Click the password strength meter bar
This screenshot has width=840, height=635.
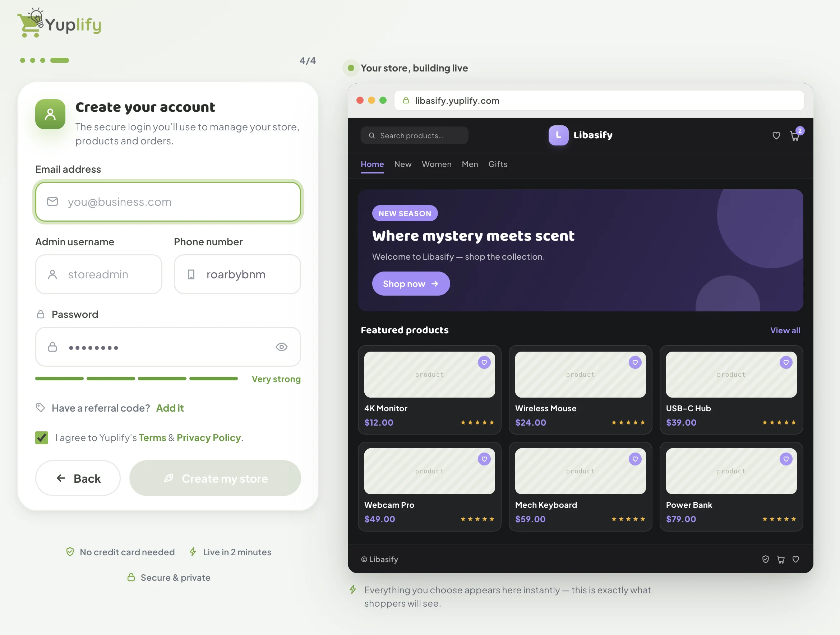(136, 379)
